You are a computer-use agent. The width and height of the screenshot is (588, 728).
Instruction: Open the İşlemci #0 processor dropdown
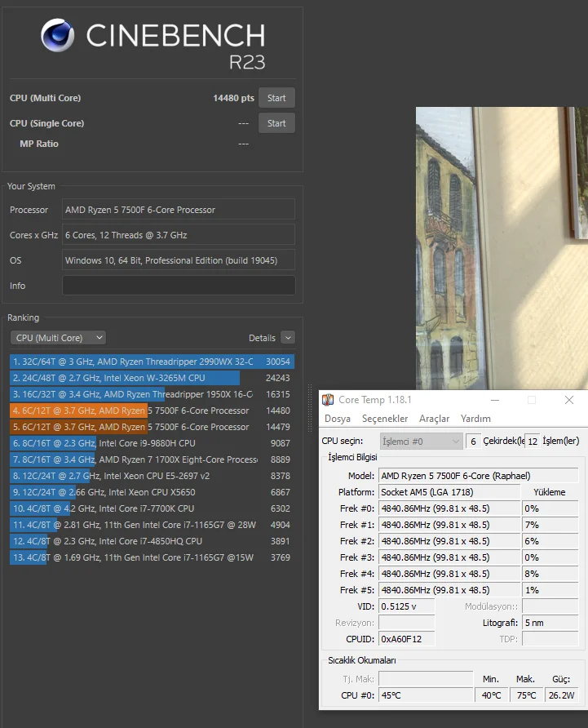coord(422,441)
